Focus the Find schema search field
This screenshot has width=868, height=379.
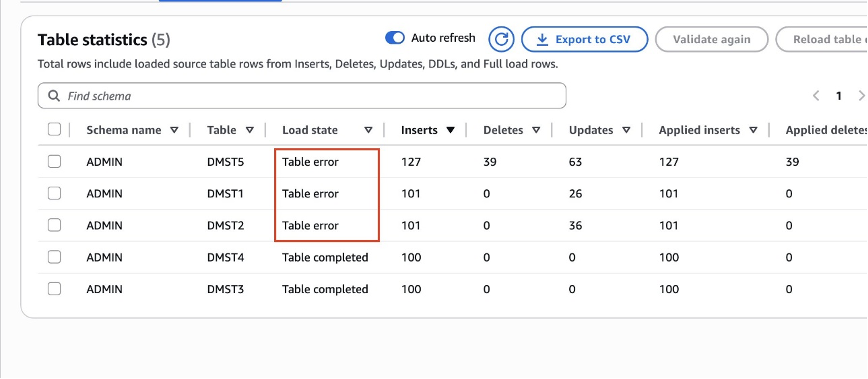(303, 96)
